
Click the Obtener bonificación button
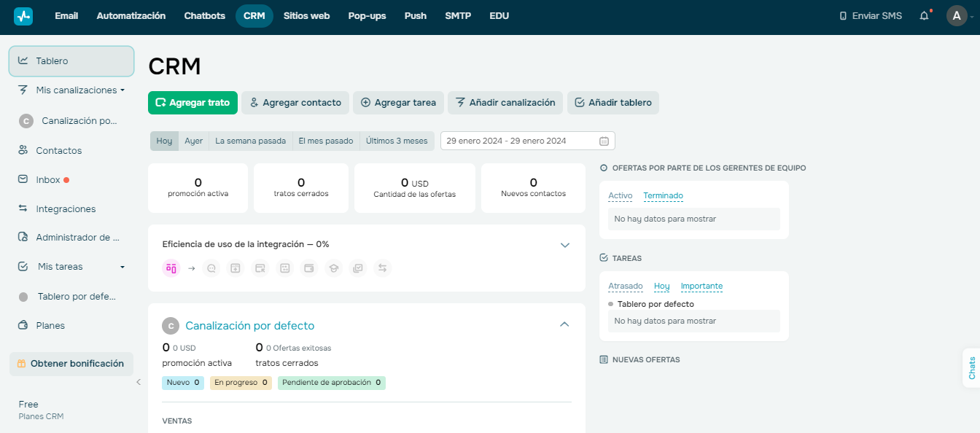click(x=71, y=364)
